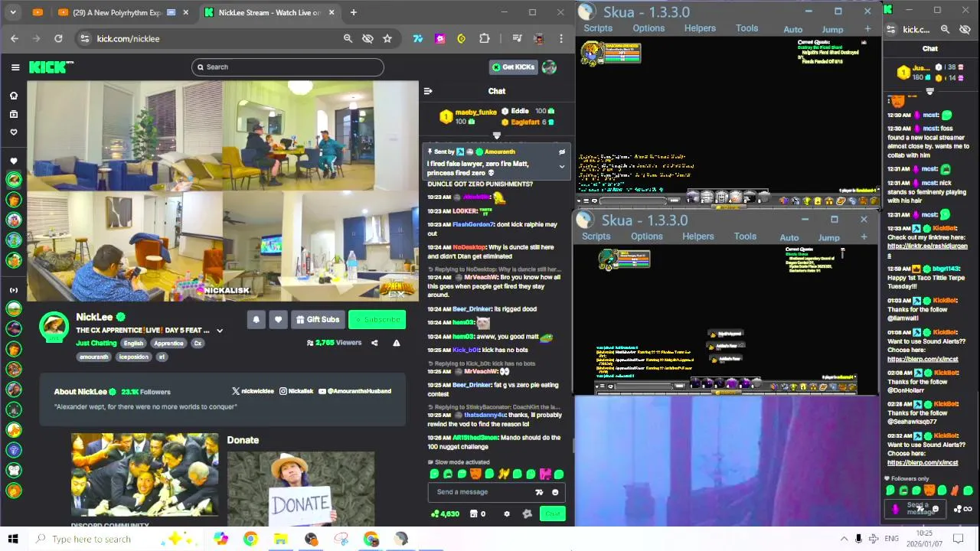Open File Explorer from taskbar
980x551 pixels.
coord(280,539)
